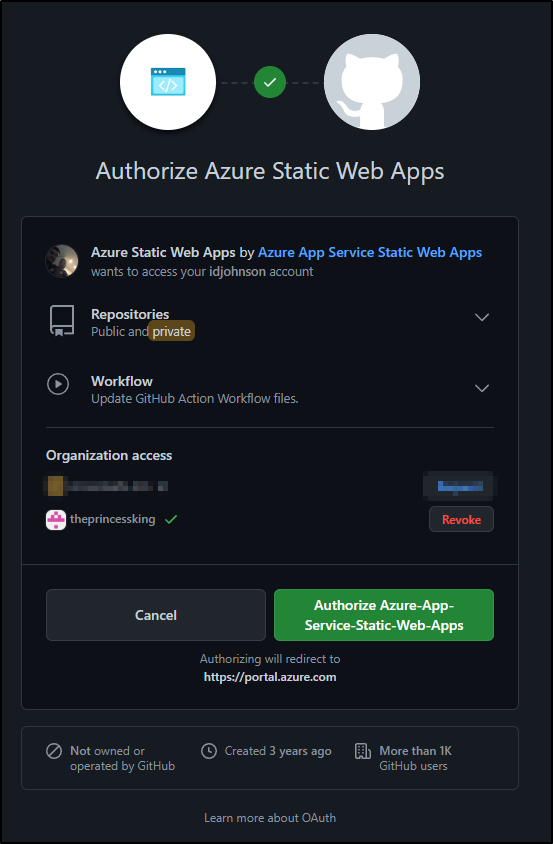This screenshot has height=844, width=553.
Task: Open the Azure App Service Static Web Apps link
Action: pos(370,252)
